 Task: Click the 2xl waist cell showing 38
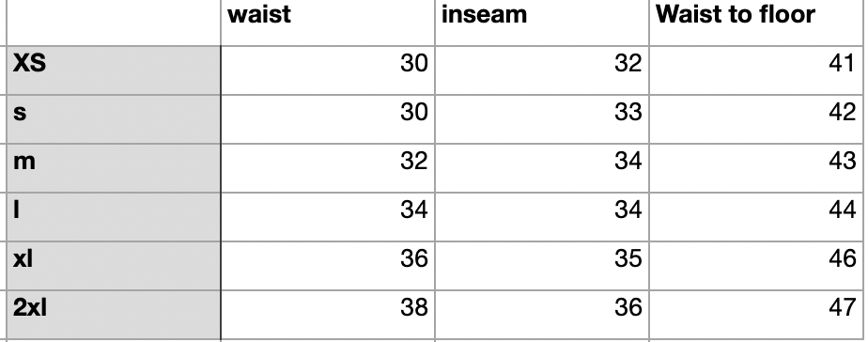tap(328, 314)
